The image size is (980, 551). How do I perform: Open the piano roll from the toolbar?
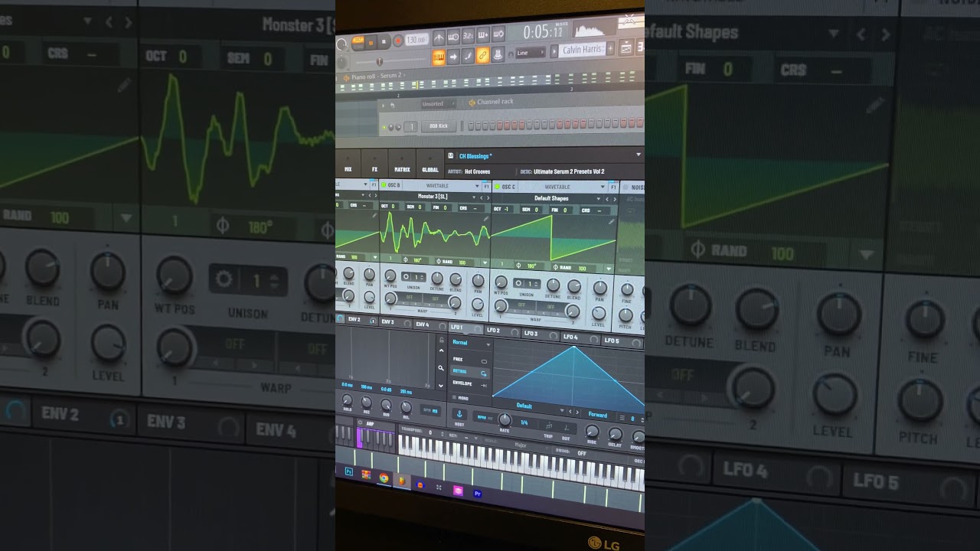(x=439, y=57)
